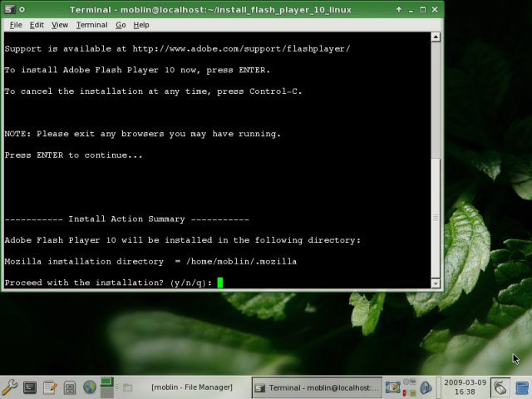The height and width of the screenshot is (399, 532).
Task: Click the red battery tray icon
Action: [405, 392]
